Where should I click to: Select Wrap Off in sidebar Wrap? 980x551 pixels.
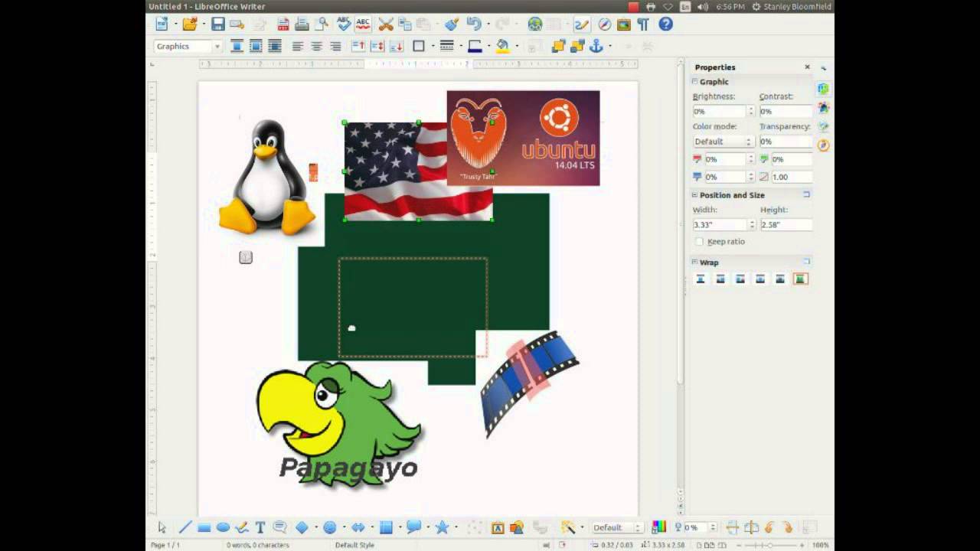coord(701,279)
